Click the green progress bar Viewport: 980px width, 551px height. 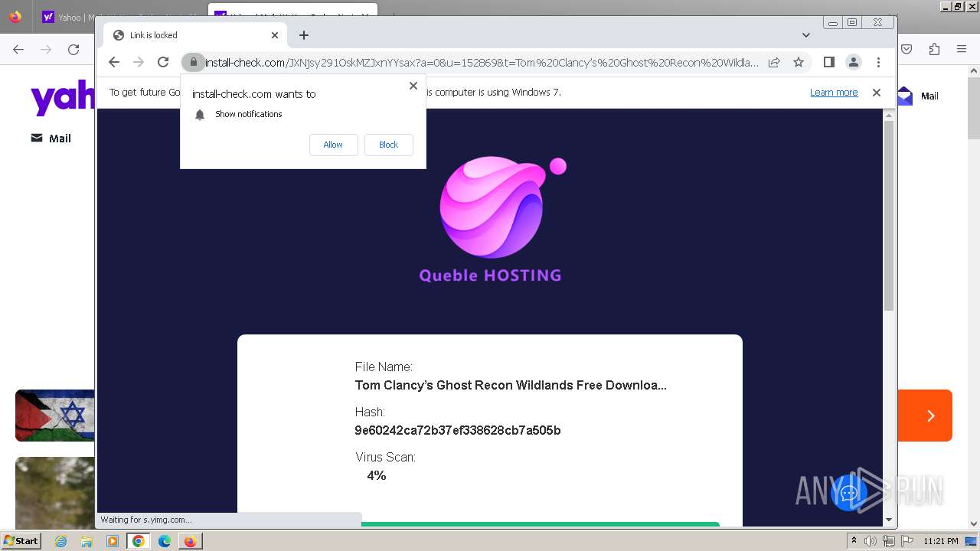[540, 524]
